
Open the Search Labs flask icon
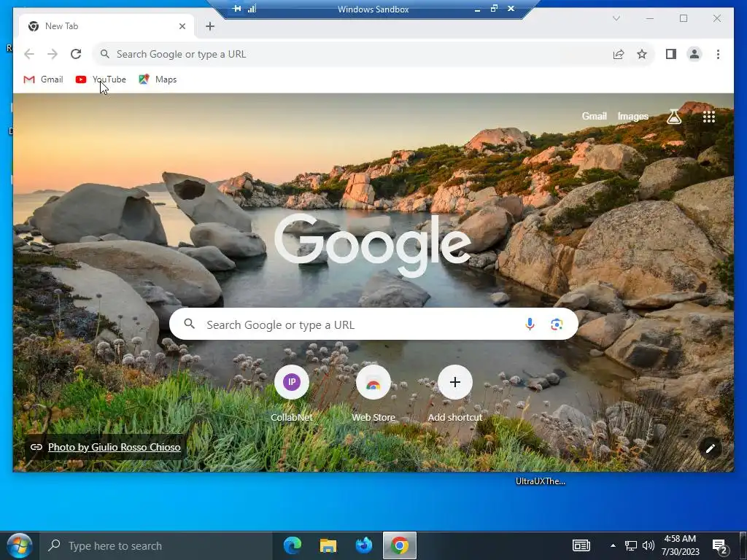point(673,116)
